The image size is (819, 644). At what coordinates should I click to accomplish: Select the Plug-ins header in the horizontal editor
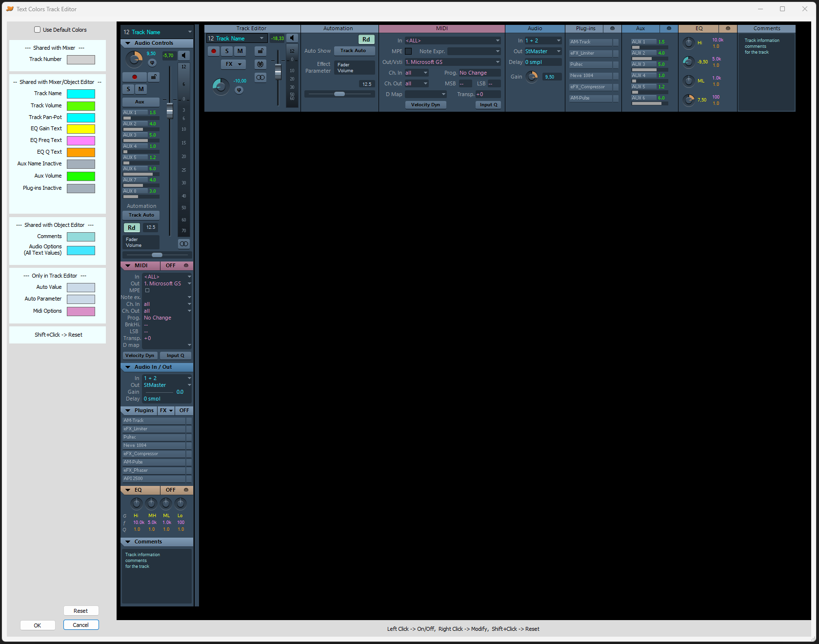point(585,28)
